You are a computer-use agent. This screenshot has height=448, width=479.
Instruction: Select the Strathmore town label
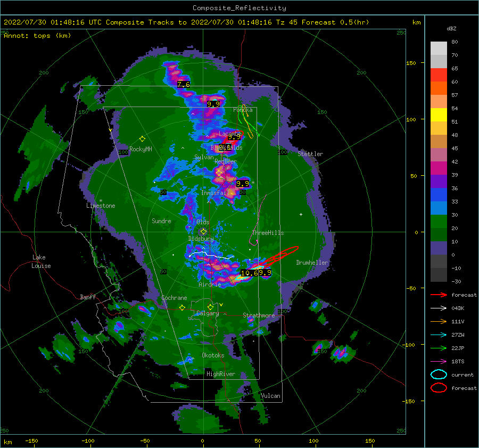click(x=259, y=315)
